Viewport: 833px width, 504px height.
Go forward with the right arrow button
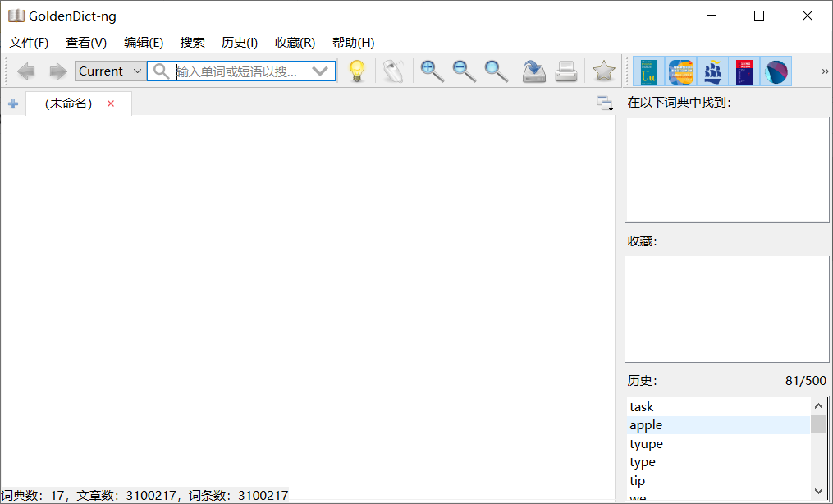pos(58,71)
